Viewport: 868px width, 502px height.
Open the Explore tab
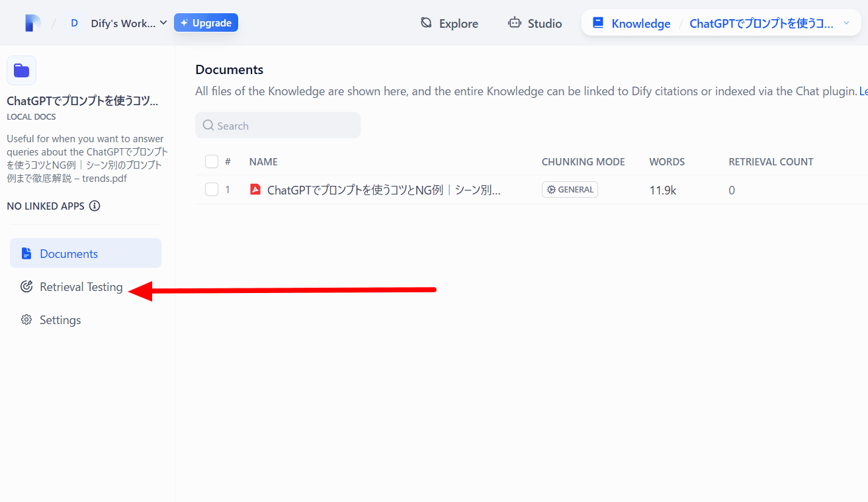pyautogui.click(x=449, y=23)
